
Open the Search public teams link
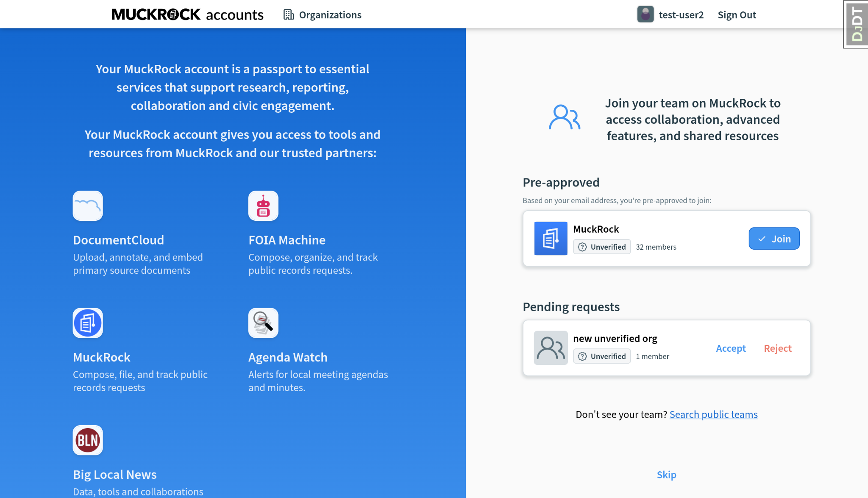tap(713, 415)
